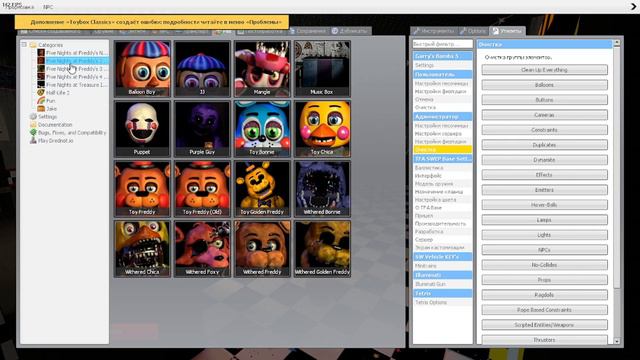Click the Lights cleanup button
The height and width of the screenshot is (360, 640).
(x=544, y=235)
